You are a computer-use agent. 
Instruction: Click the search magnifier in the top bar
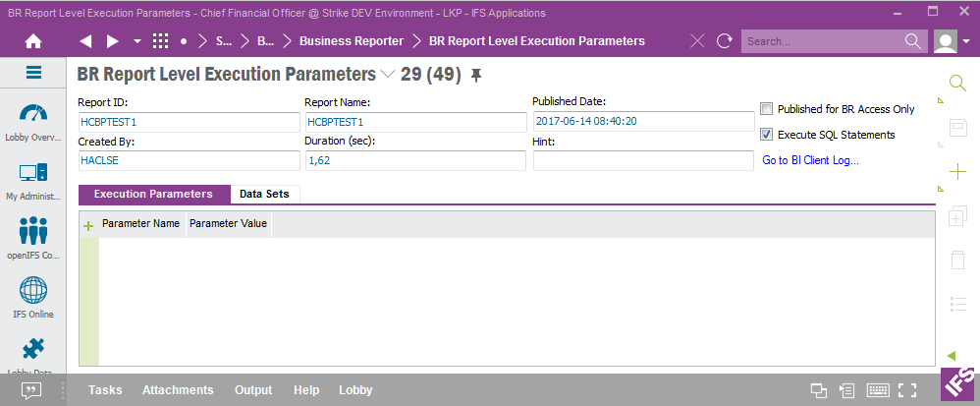[x=913, y=41]
